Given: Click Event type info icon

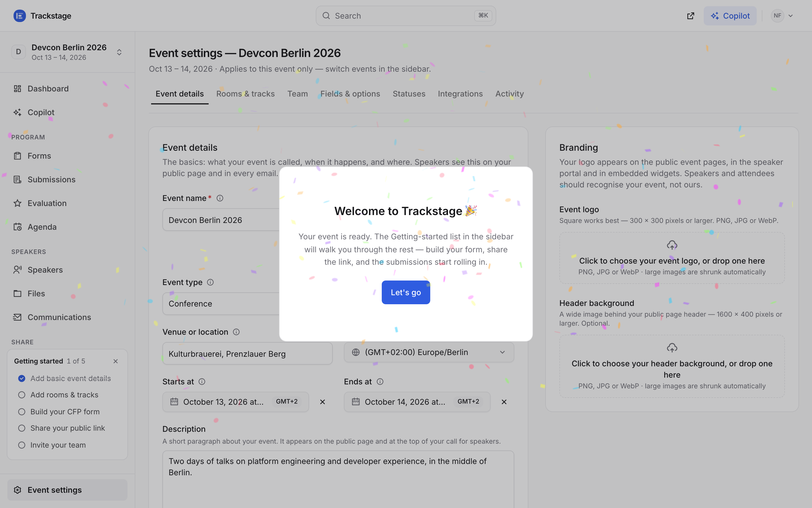Looking at the screenshot, I should pyautogui.click(x=210, y=282).
